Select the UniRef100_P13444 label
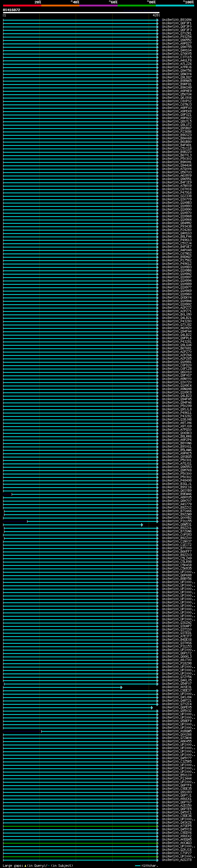This screenshot has width=197, height=868. coord(176,778)
